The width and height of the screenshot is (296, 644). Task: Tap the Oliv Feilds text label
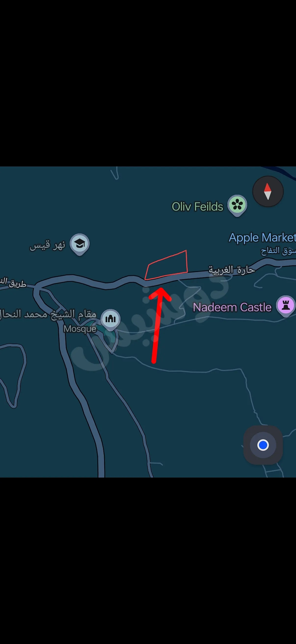click(197, 207)
